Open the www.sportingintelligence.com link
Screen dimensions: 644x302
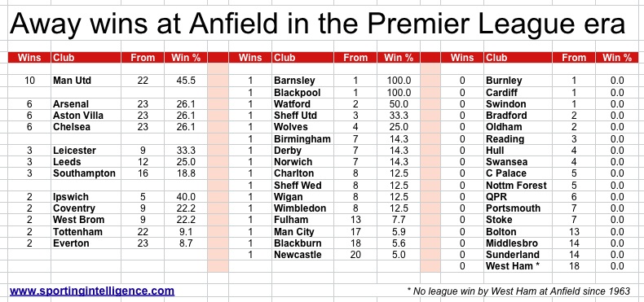tap(92, 291)
